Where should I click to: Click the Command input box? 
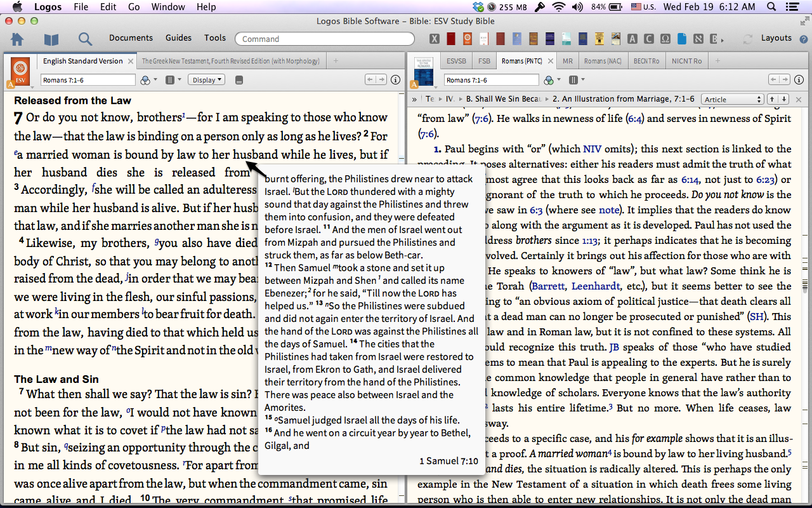pyautogui.click(x=325, y=39)
